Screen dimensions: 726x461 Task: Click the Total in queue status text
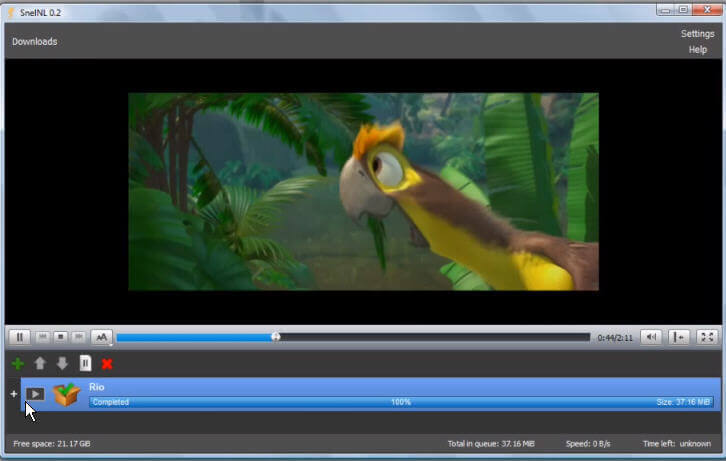491,443
